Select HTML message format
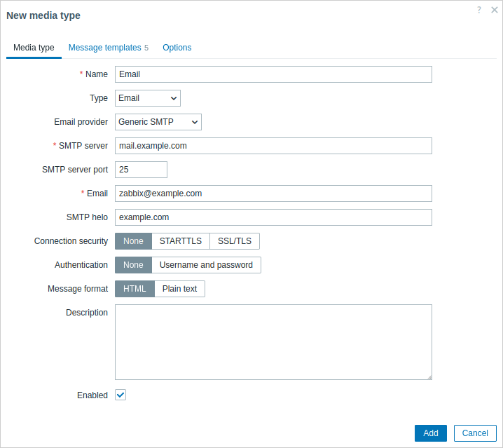This screenshot has height=448, width=503. point(135,289)
